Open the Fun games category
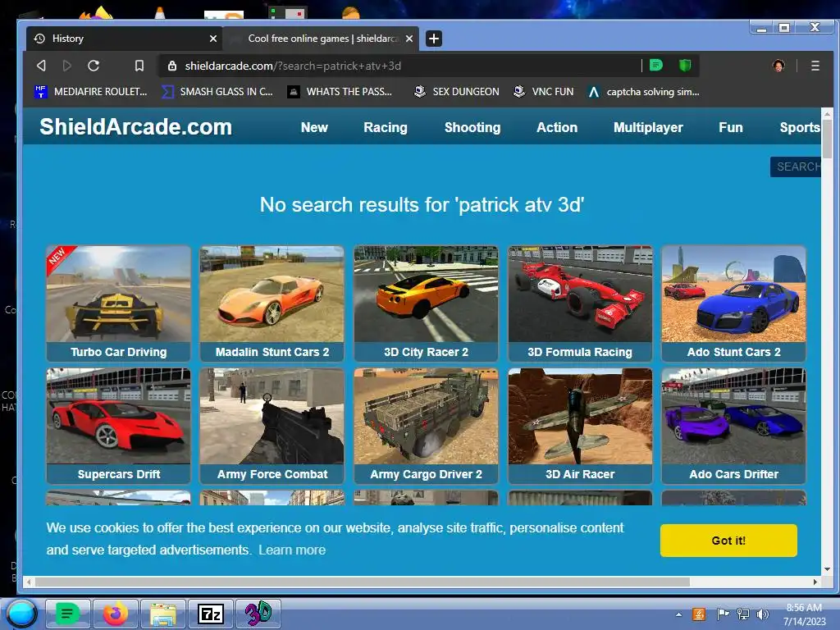The image size is (840, 630). click(x=731, y=127)
